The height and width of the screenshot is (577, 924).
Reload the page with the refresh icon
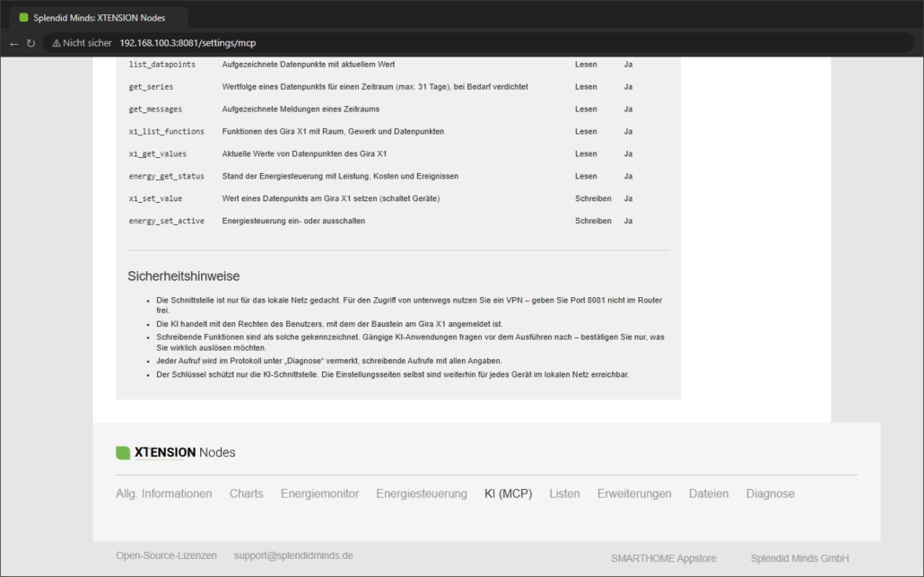(31, 43)
